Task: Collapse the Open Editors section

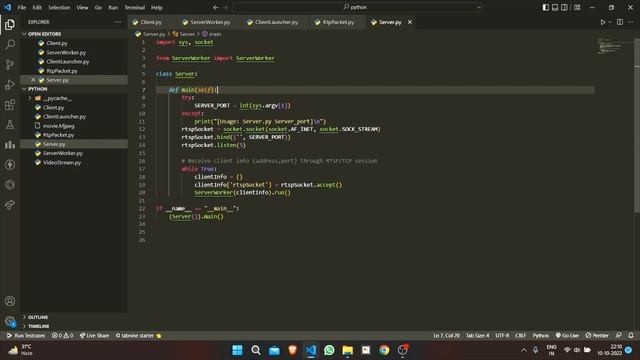Action: (44, 34)
